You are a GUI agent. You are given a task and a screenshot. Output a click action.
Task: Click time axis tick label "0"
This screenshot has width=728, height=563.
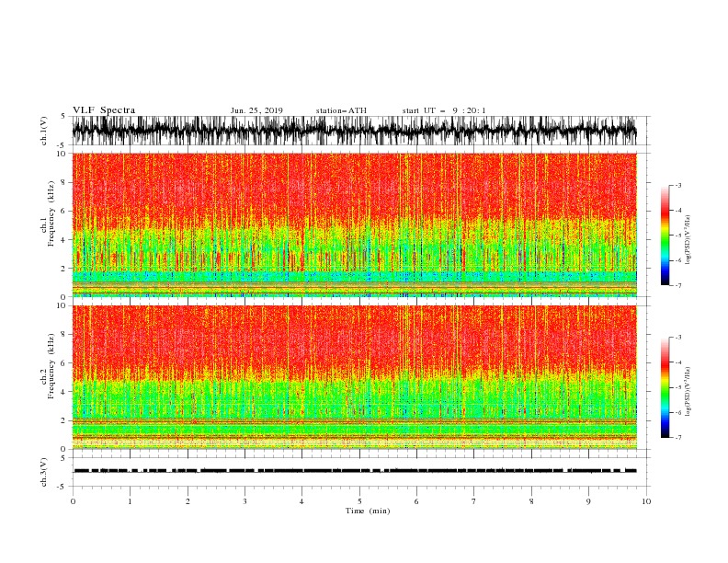[73, 501]
